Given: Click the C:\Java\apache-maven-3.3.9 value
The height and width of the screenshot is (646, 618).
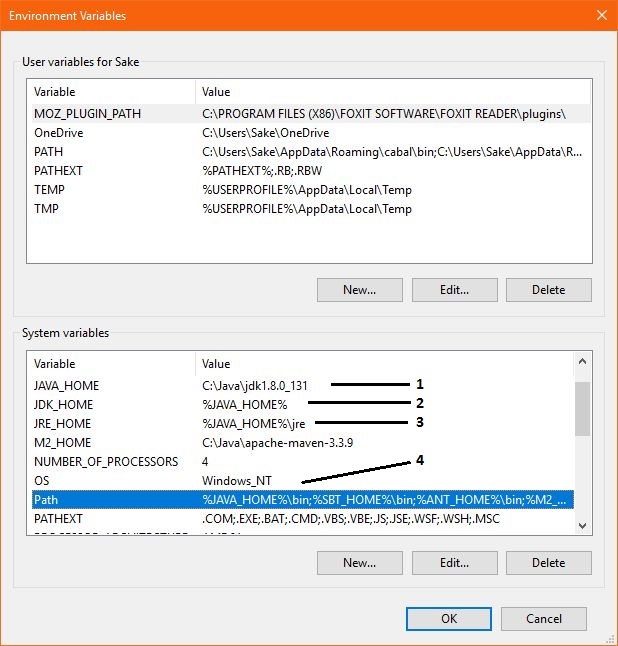Looking at the screenshot, I should [277, 442].
